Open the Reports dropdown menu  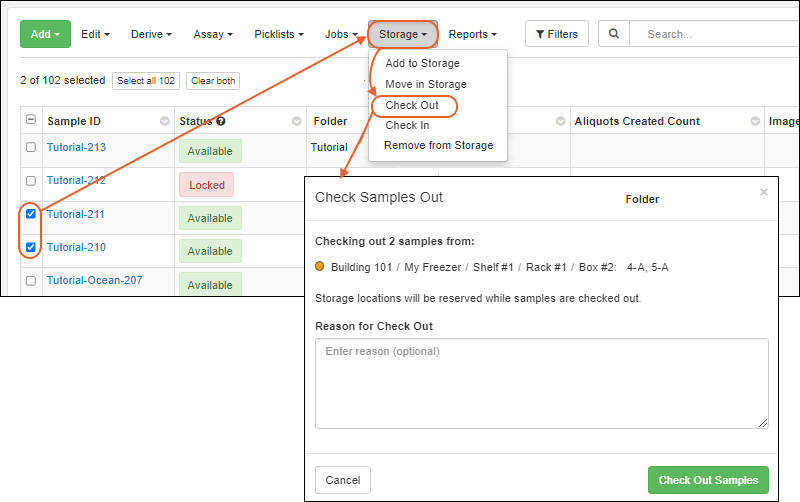pyautogui.click(x=473, y=34)
